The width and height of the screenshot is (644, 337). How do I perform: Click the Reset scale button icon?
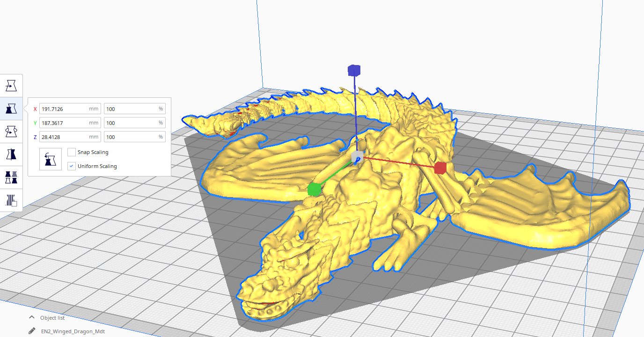[51, 159]
